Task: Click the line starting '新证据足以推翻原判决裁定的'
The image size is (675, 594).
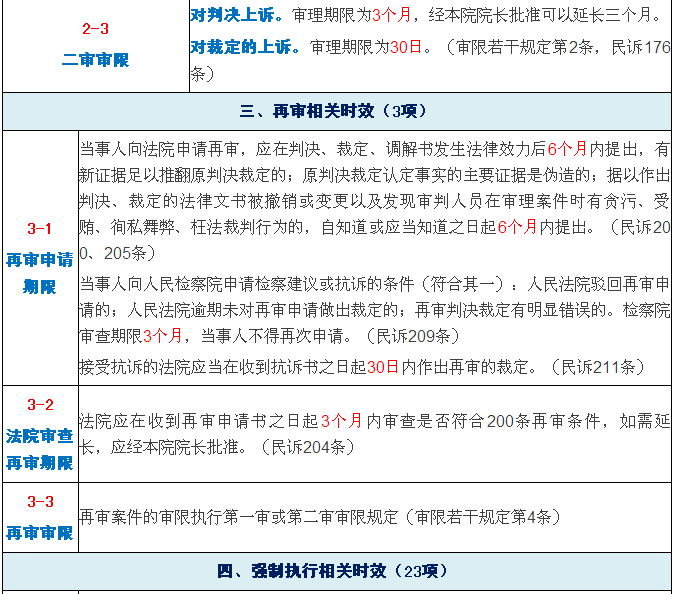Action: [375, 175]
